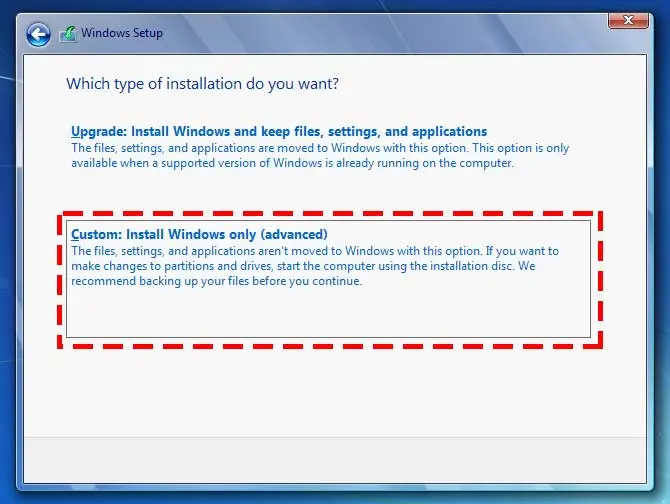Click the underlined word "Custom"
The height and width of the screenshot is (504, 670).
(95, 235)
